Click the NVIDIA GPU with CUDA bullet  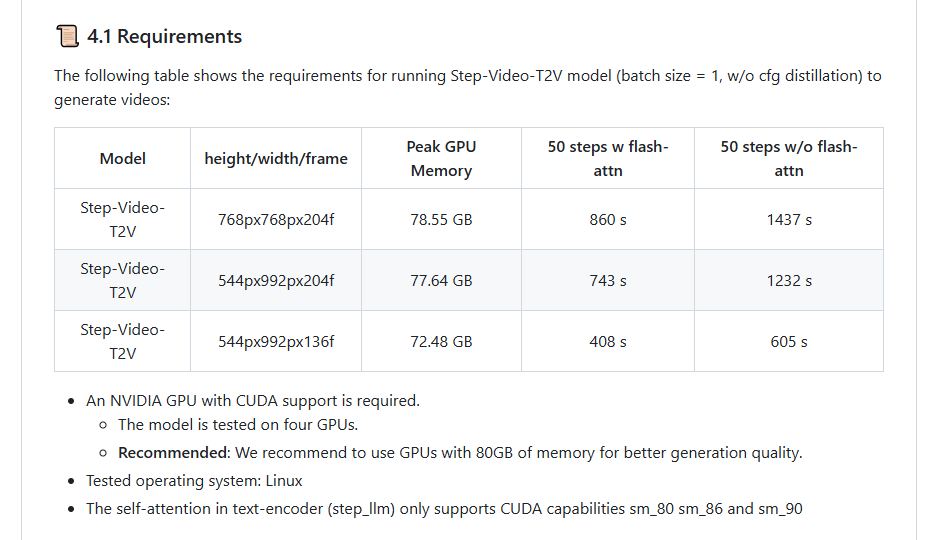253,401
